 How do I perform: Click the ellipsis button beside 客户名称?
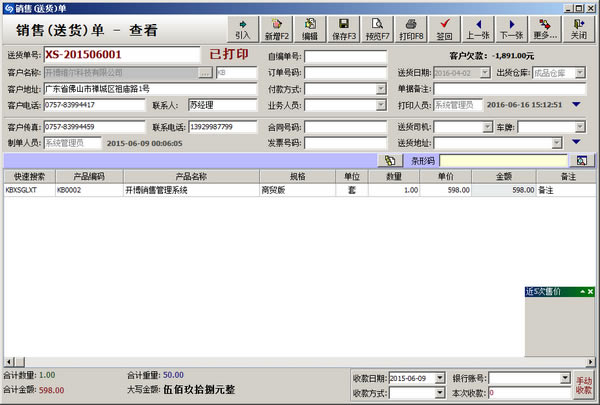pos(205,73)
